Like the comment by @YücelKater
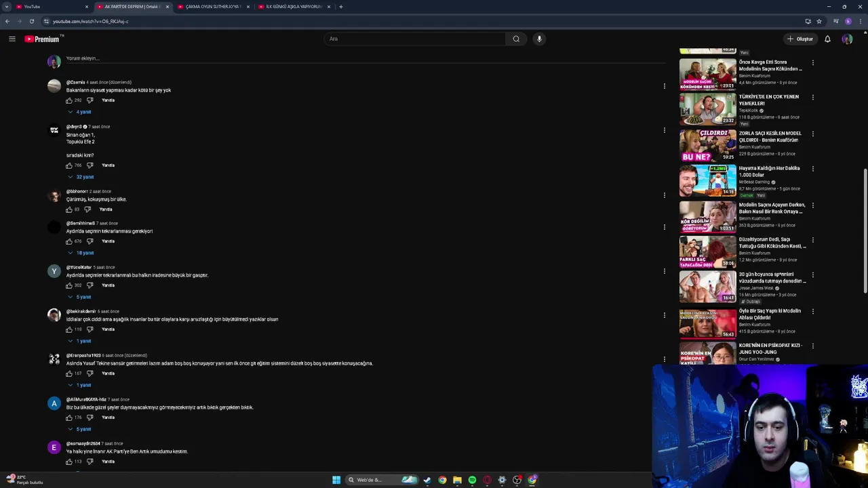This screenshot has height=488, width=868. tap(69, 285)
